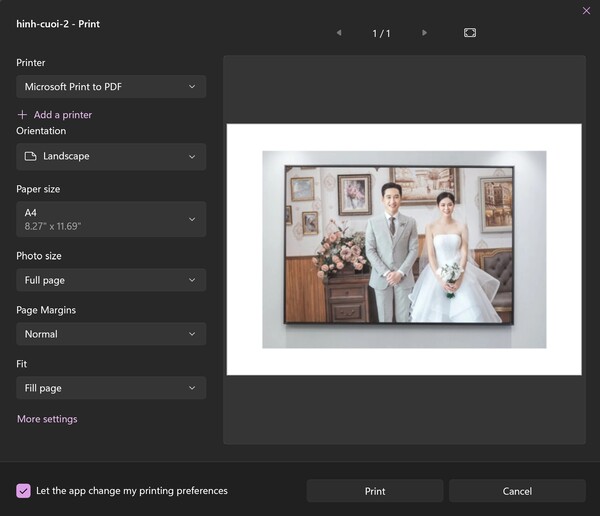Screen dimensions: 600x516
Task: Click Add a printer link
Action: click(x=62, y=115)
